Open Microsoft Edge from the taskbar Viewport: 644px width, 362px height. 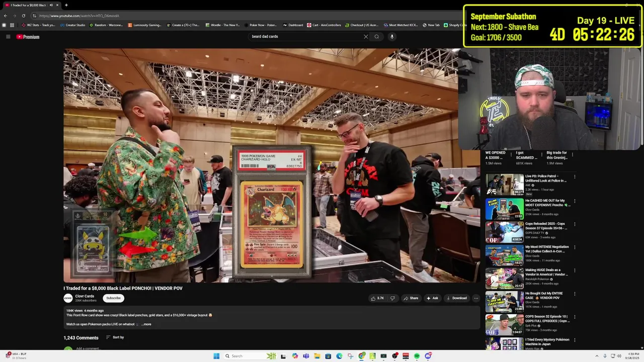[x=339, y=356]
